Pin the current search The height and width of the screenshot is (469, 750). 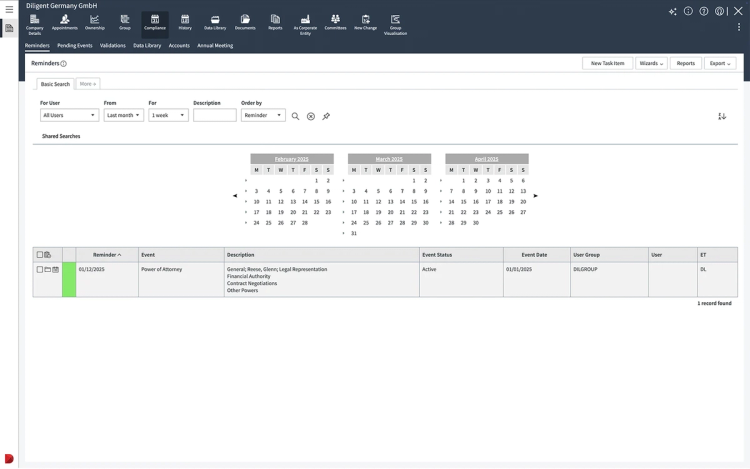pyautogui.click(x=326, y=116)
